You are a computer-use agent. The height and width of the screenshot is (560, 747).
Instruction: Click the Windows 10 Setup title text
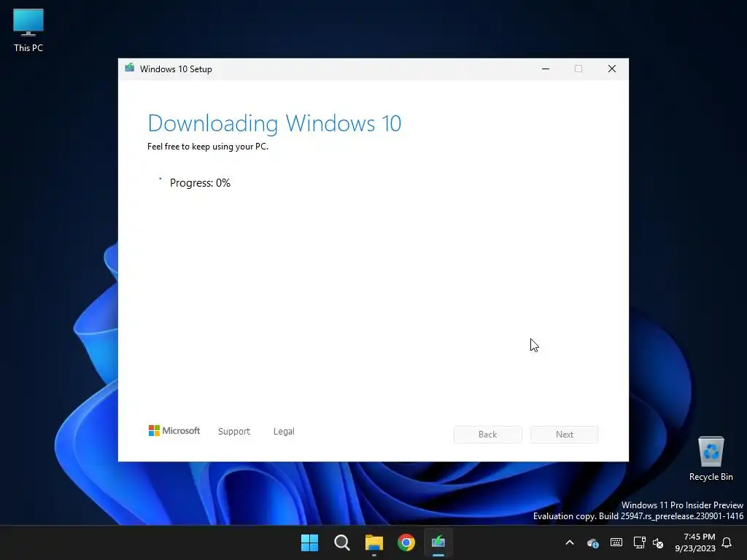point(176,69)
